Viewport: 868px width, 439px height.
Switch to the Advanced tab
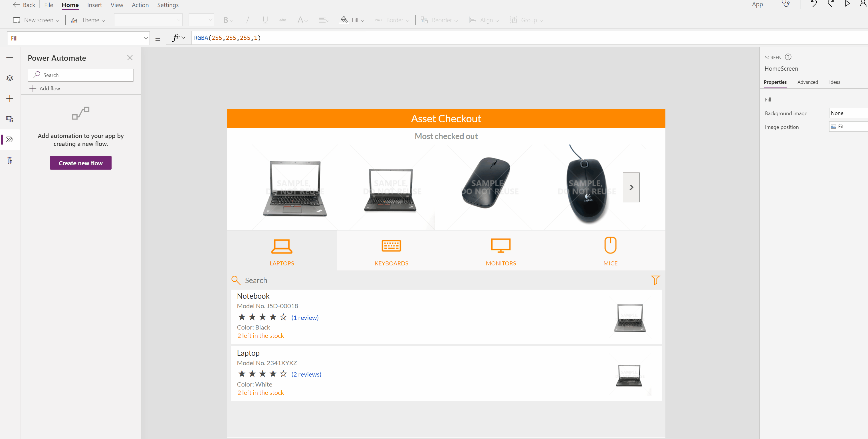pyautogui.click(x=807, y=82)
